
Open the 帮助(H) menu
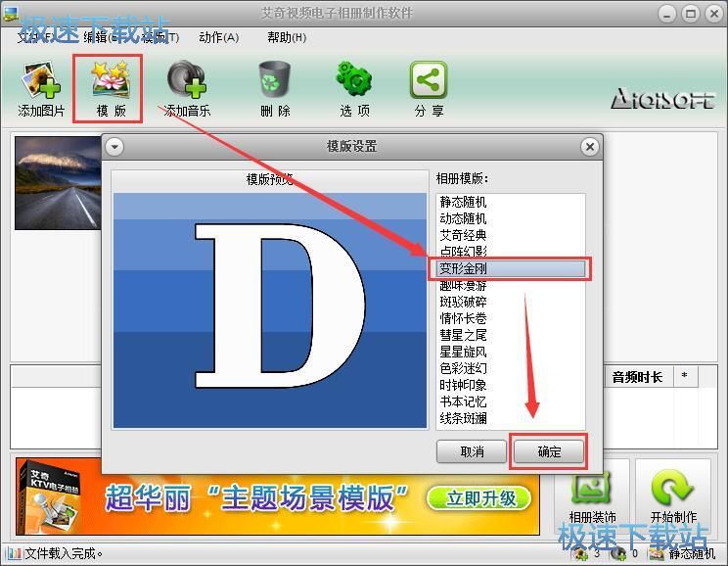[x=286, y=37]
